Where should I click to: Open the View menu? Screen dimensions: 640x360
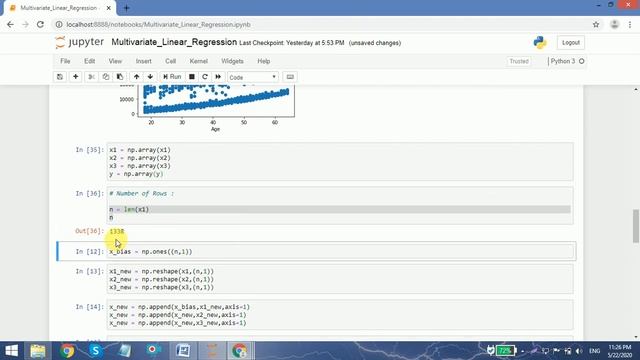point(115,61)
